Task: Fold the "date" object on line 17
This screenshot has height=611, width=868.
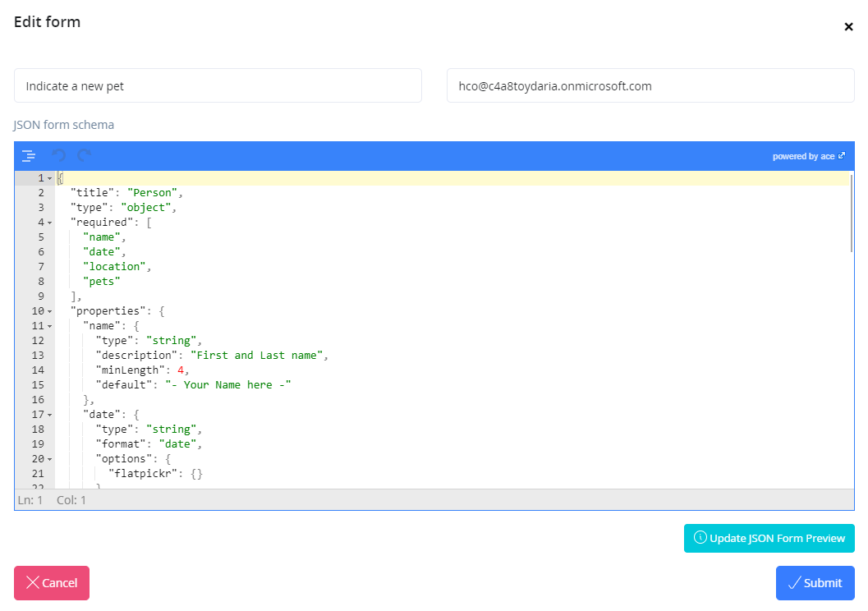Action: (49, 415)
